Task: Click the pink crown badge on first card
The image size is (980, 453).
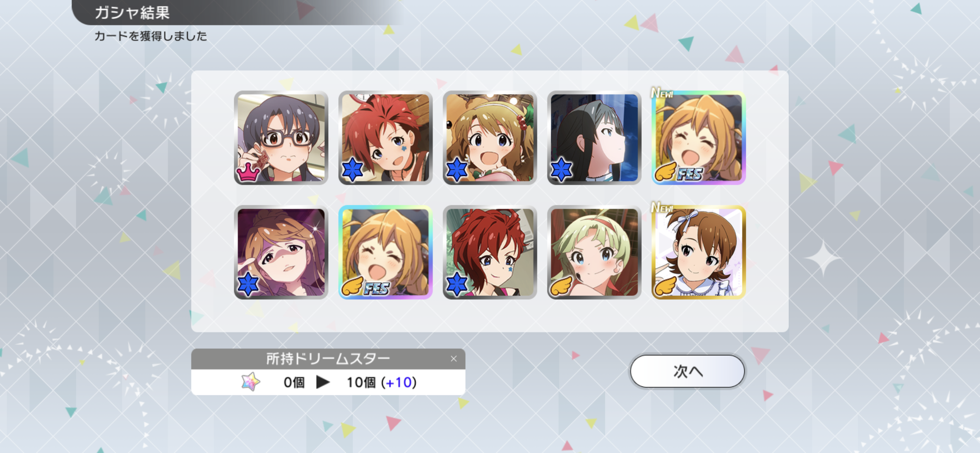Action: click(x=248, y=172)
